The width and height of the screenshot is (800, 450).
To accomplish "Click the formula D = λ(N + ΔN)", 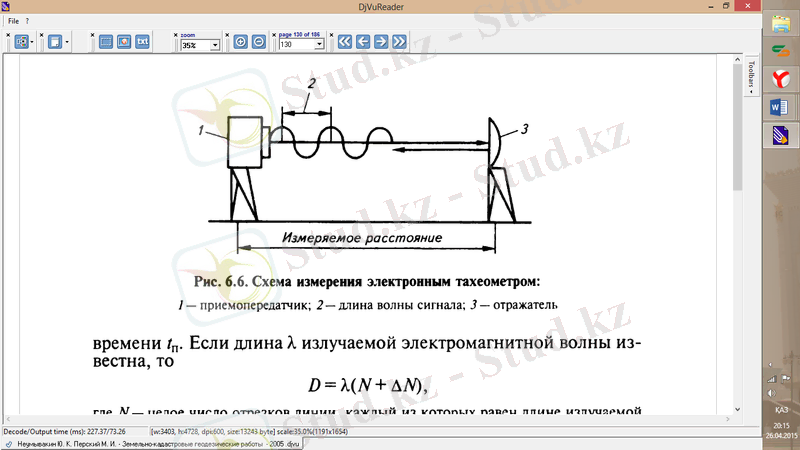I will (x=367, y=385).
